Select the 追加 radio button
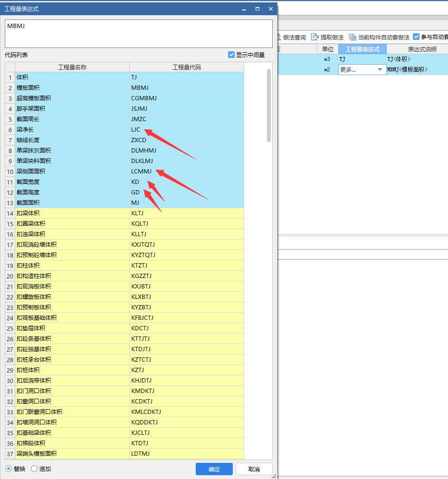The height and width of the screenshot is (479, 448). [34, 469]
